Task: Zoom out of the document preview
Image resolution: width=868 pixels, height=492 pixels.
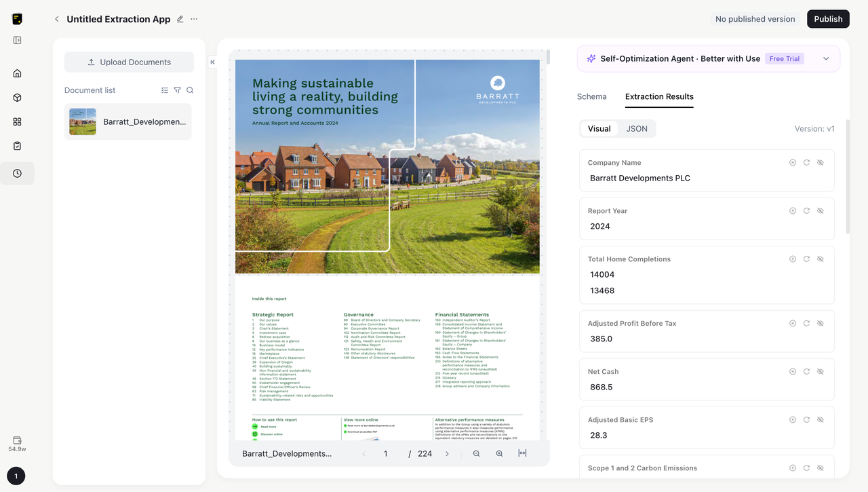Action: [x=477, y=453]
